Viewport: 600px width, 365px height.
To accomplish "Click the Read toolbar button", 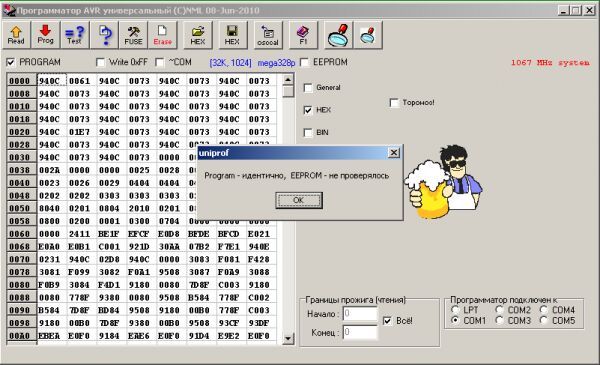I will pos(16,35).
